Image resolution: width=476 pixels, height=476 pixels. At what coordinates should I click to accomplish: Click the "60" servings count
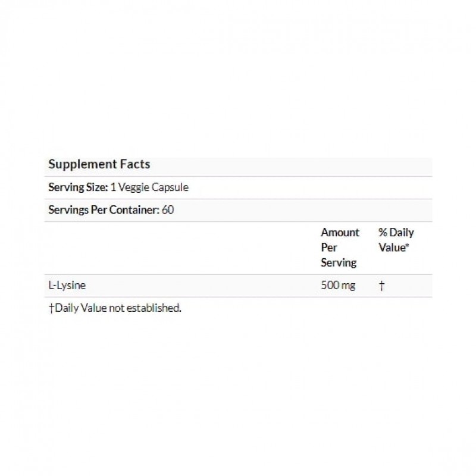[168, 210]
